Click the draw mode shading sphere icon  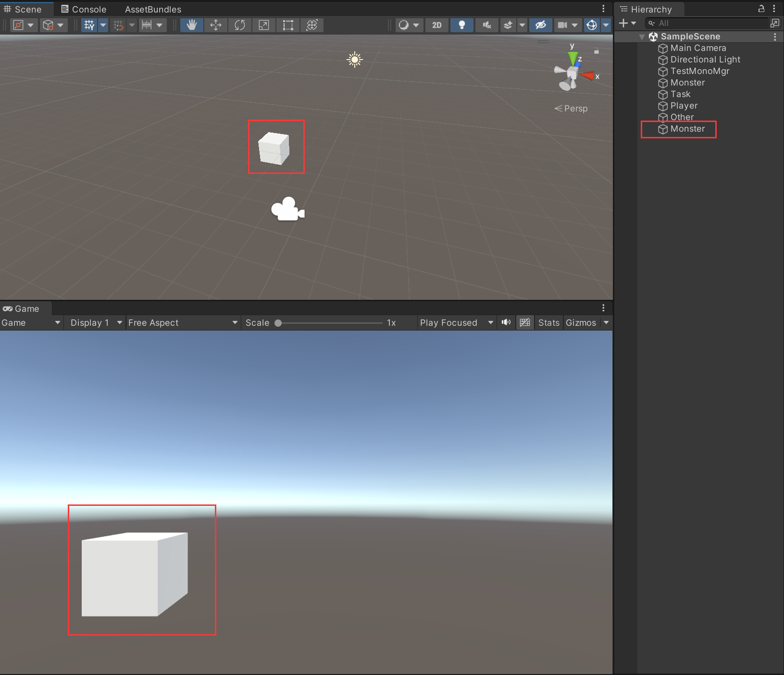pos(404,25)
